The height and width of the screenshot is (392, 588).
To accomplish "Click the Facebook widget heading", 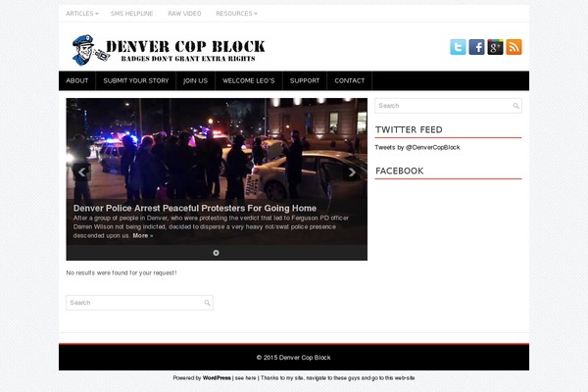I will pyautogui.click(x=400, y=171).
